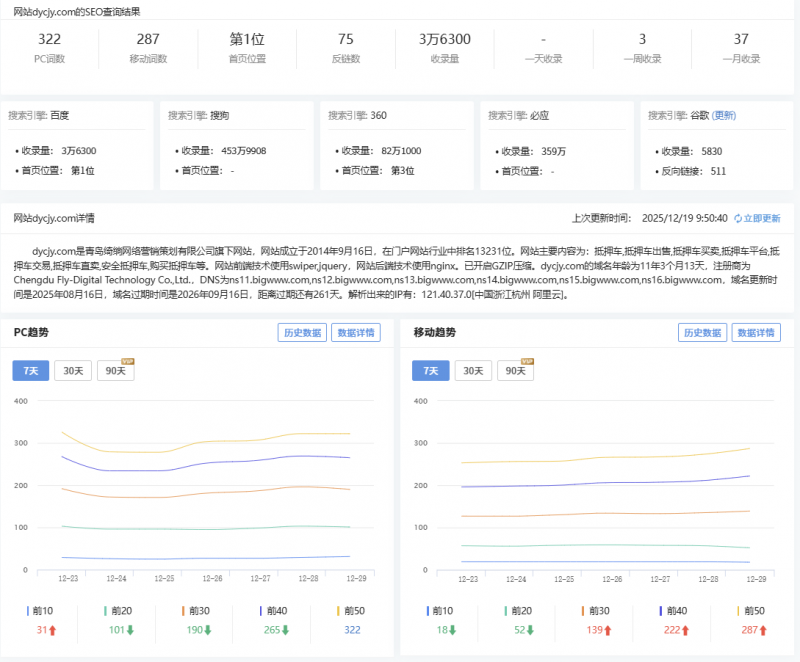
Task: Click red up arrow beside mobile 前30 value 139
Action: 609,630
